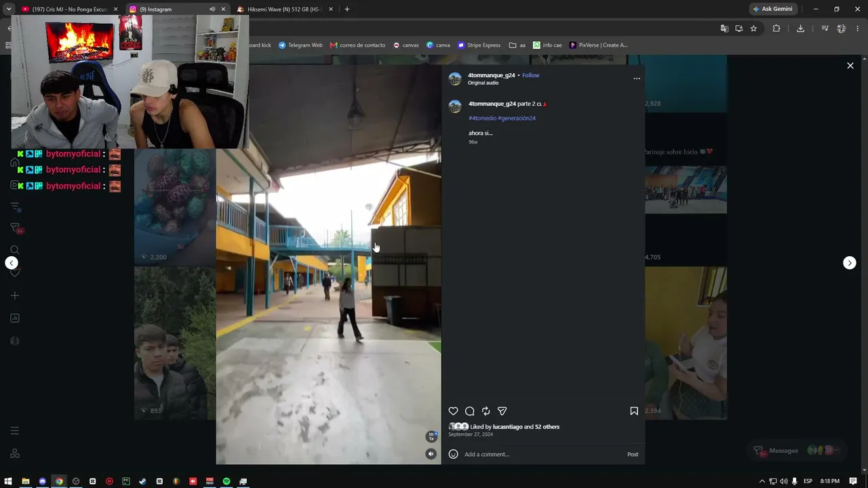Image resolution: width=868 pixels, height=488 pixels.
Task: Focus the Add a comment field
Action: pos(542,454)
